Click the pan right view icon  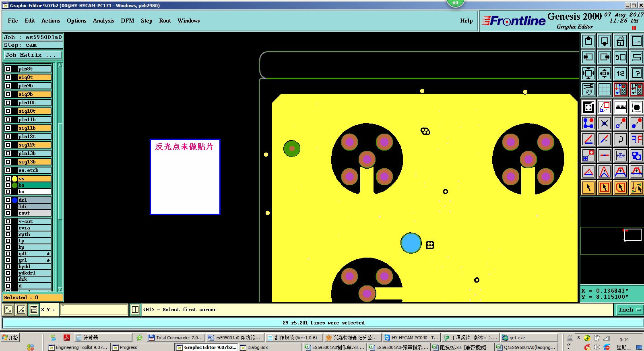click(x=605, y=57)
